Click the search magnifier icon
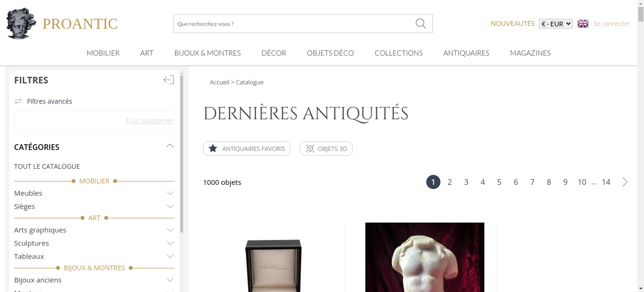The height and width of the screenshot is (292, 644). pos(421,23)
